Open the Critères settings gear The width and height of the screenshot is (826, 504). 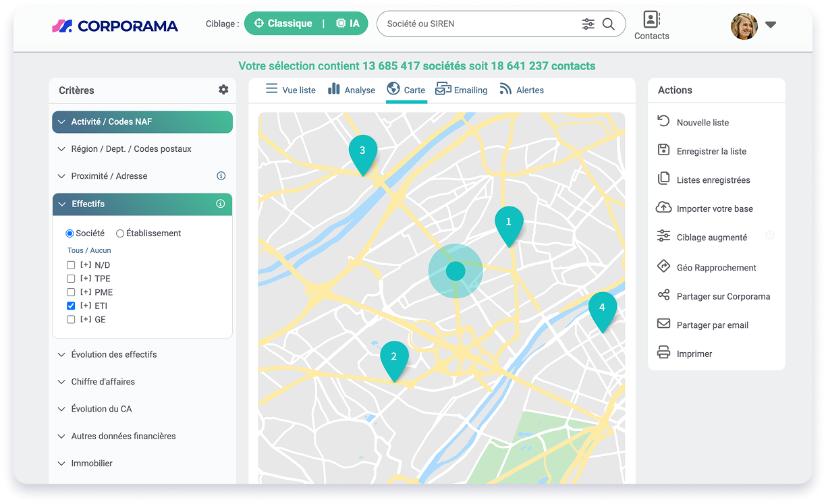(223, 89)
